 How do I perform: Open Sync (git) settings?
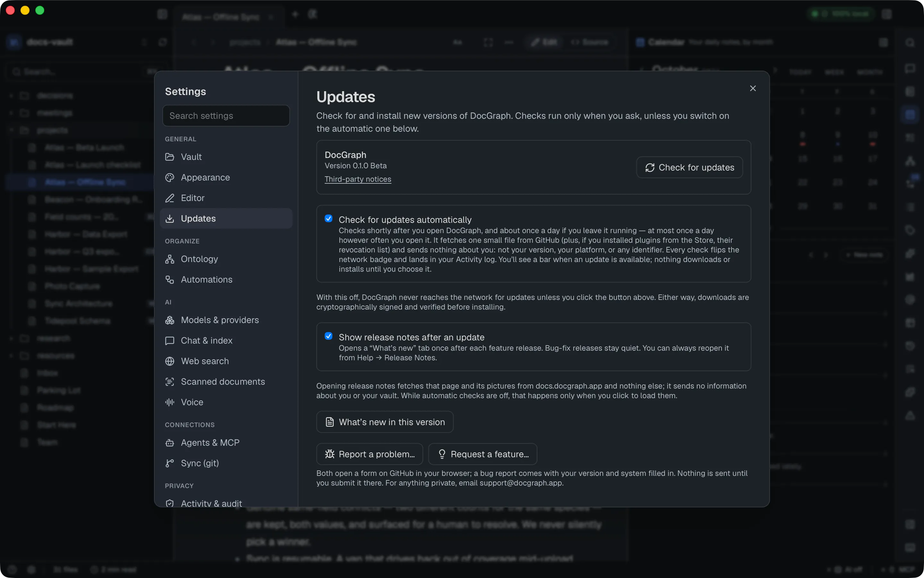pyautogui.click(x=226, y=463)
